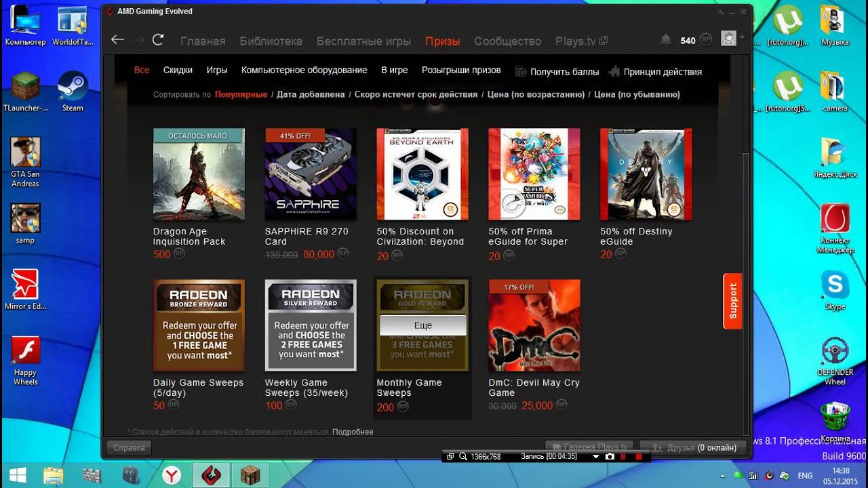
Task: Open Skype desktop icon
Action: pyautogui.click(x=835, y=290)
